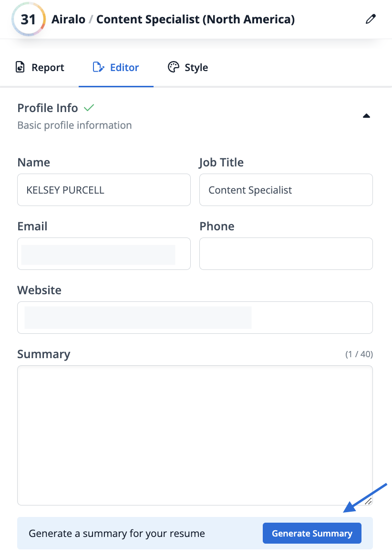
Task: Click into the Job Title field
Action: point(286,190)
